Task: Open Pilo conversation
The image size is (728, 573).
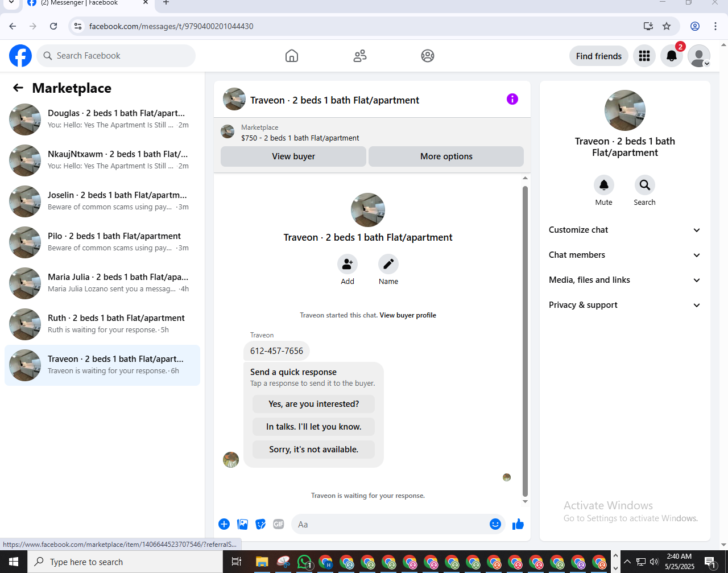Action: (102, 242)
